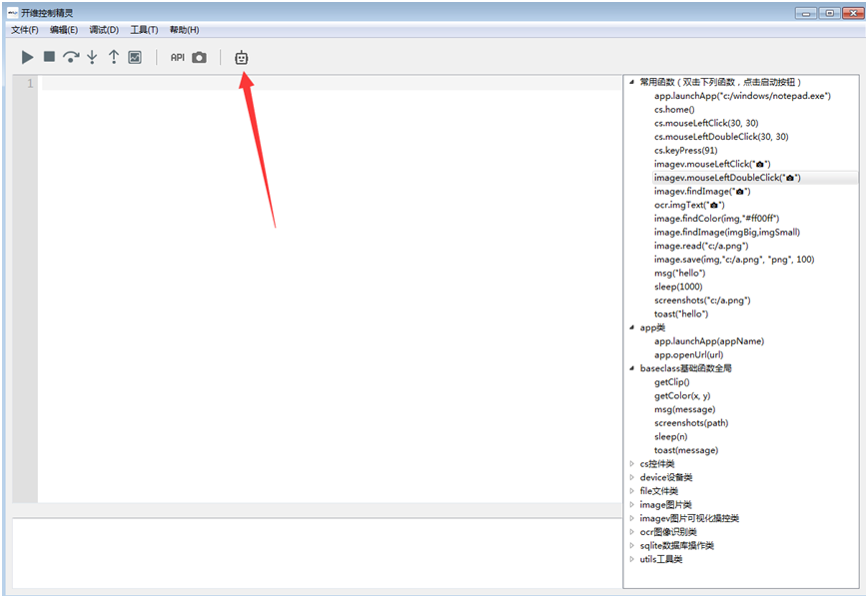Select msg("hello") function entry
868x598 pixels.
pos(680,274)
